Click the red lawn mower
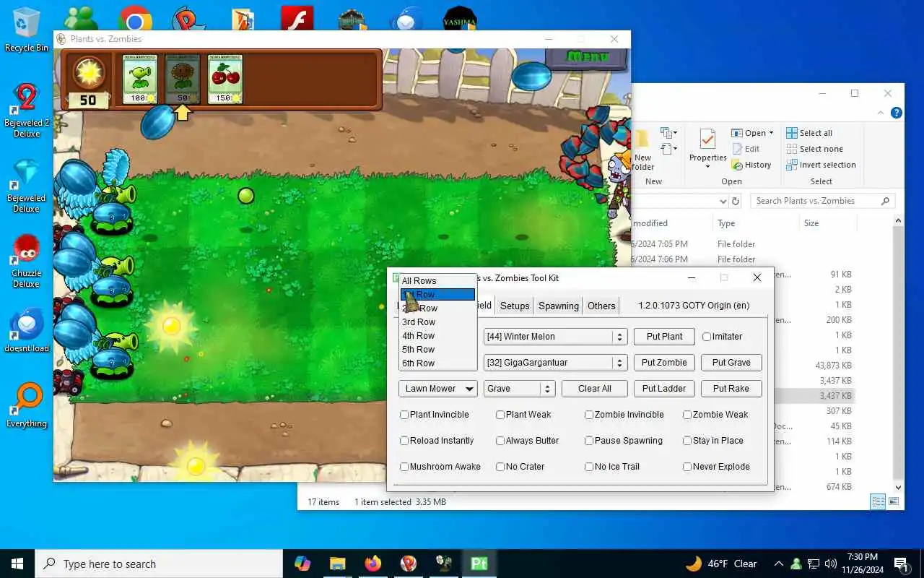Viewport: 924px width, 578px height. [68, 381]
